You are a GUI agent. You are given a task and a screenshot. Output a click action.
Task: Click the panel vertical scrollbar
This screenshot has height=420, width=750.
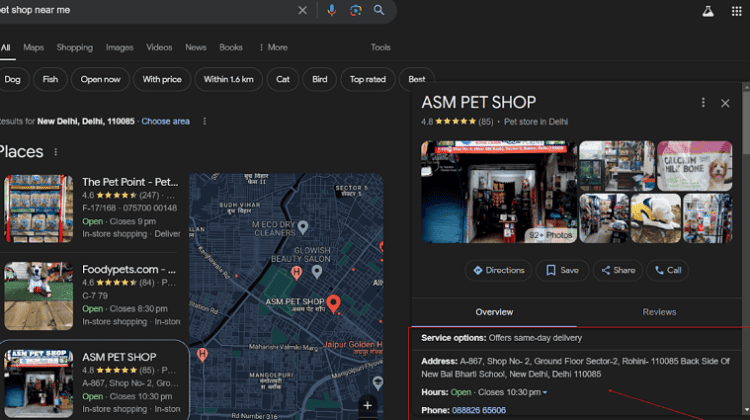click(x=746, y=123)
